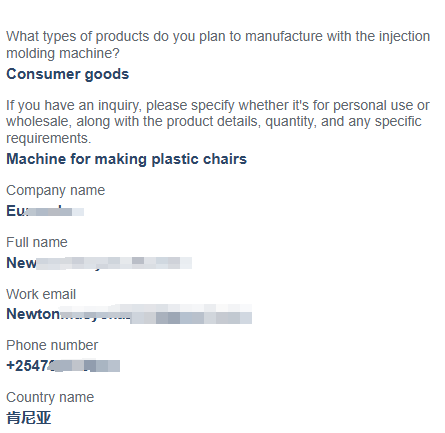The image size is (445, 433).
Task: Select 'Machine for making plastic chairs' text
Action: (127, 159)
